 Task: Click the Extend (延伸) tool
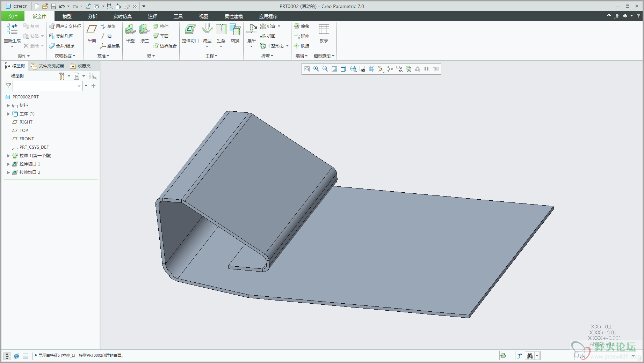point(302,36)
